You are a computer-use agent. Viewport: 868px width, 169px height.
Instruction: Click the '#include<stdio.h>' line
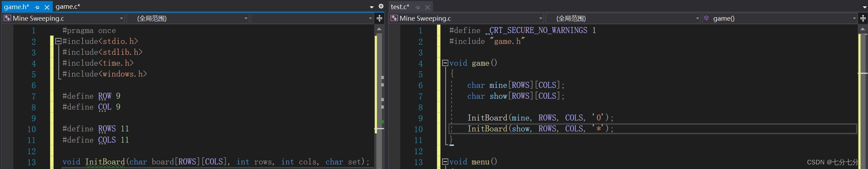100,41
